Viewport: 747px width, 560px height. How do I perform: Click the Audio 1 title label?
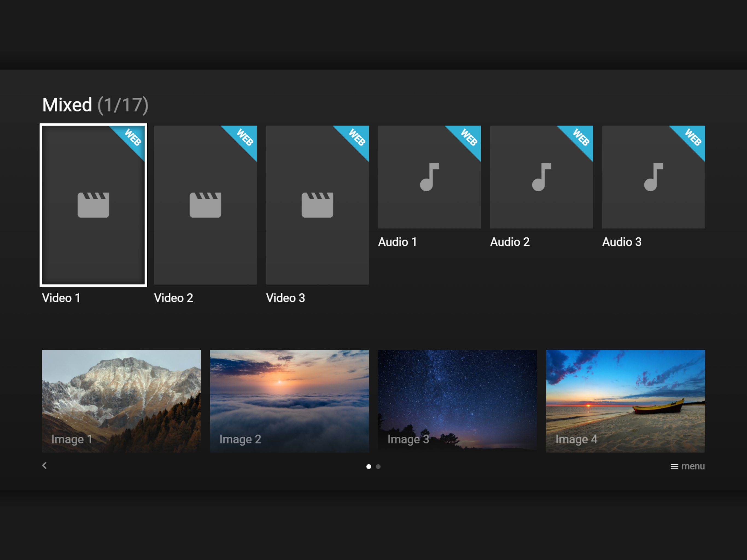pyautogui.click(x=397, y=242)
